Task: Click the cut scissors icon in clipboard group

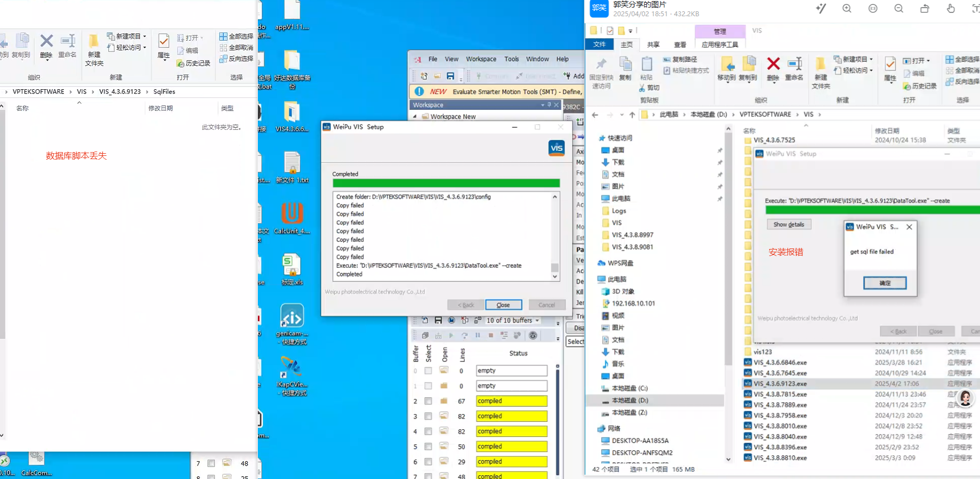Action: click(642, 88)
